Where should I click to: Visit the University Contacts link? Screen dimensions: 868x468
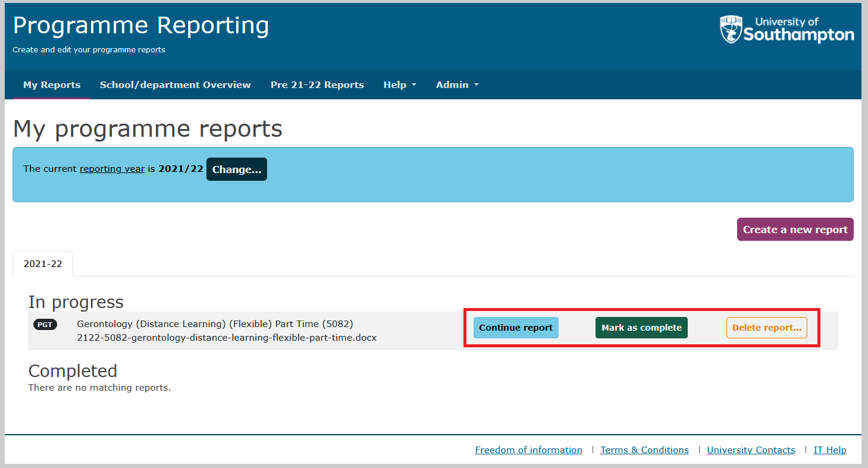tap(751, 450)
